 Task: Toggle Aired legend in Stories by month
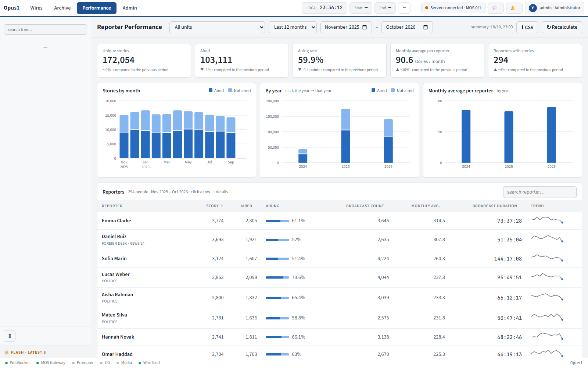pos(216,91)
